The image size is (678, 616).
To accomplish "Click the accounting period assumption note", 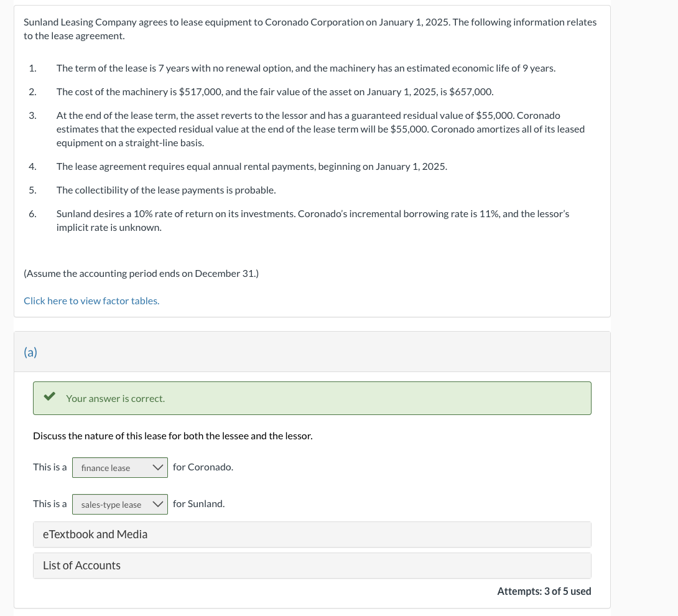I will coord(141,273).
